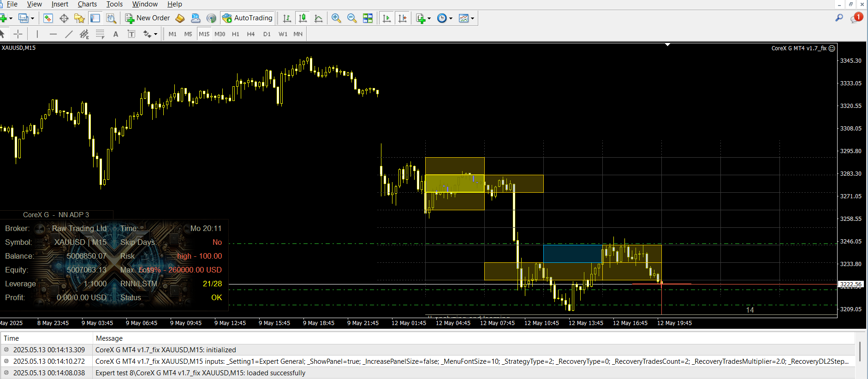Click the chart shift triangle marker
The height and width of the screenshot is (379, 868).
coord(667,45)
